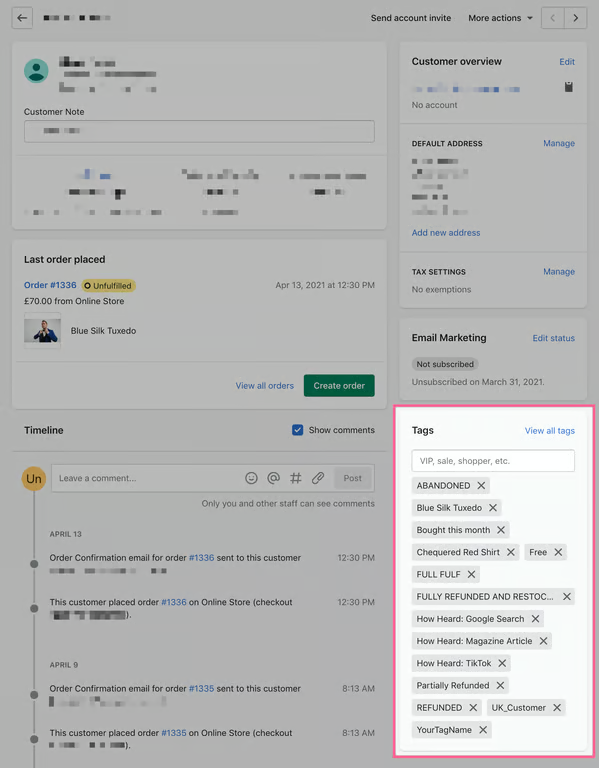The height and width of the screenshot is (768, 599).
Task: Click the Post comment button
Action: click(x=353, y=478)
